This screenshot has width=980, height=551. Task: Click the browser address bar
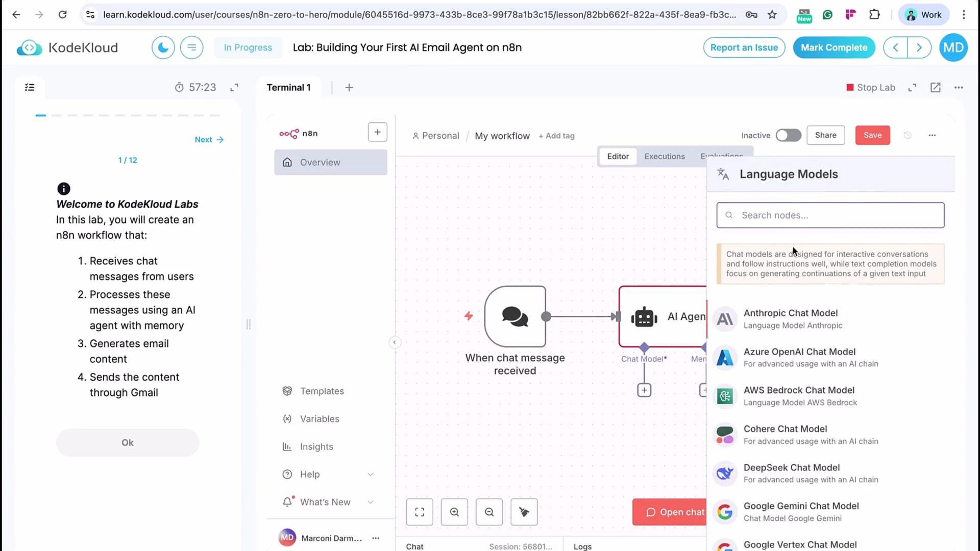coord(419,15)
